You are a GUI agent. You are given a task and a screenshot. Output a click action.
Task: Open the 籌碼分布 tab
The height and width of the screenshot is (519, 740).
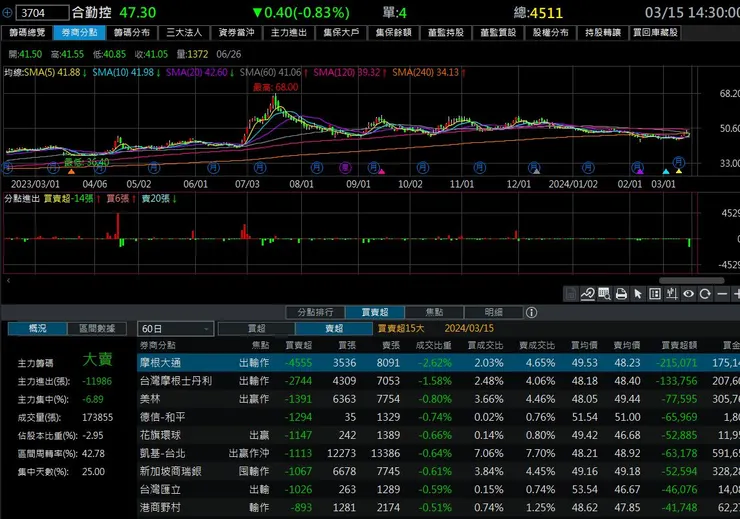[132, 33]
